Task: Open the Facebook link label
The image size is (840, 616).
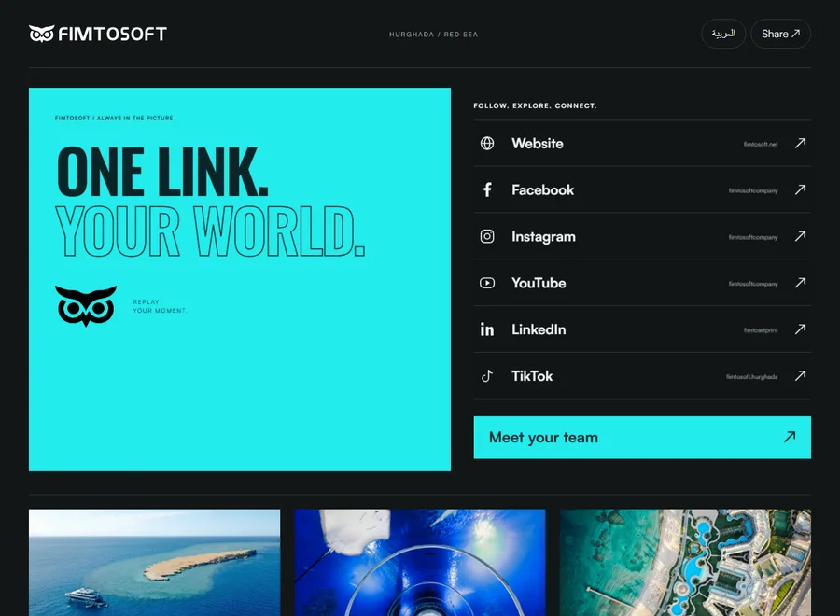Action: 542,189
